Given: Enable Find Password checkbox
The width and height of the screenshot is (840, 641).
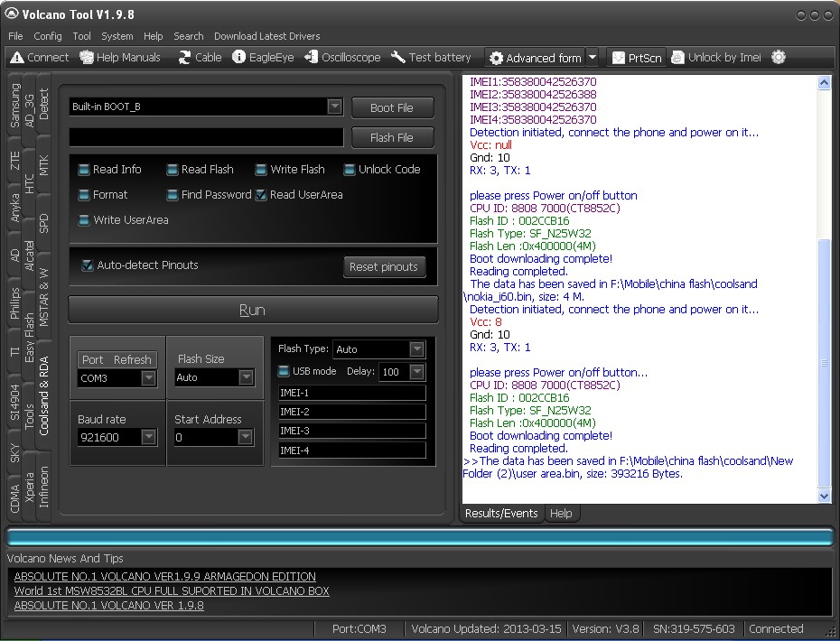Looking at the screenshot, I should pyautogui.click(x=172, y=195).
